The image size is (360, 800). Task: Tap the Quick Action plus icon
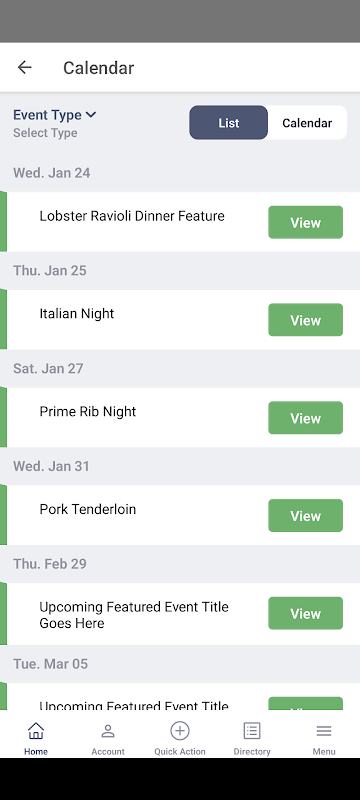tap(179, 731)
